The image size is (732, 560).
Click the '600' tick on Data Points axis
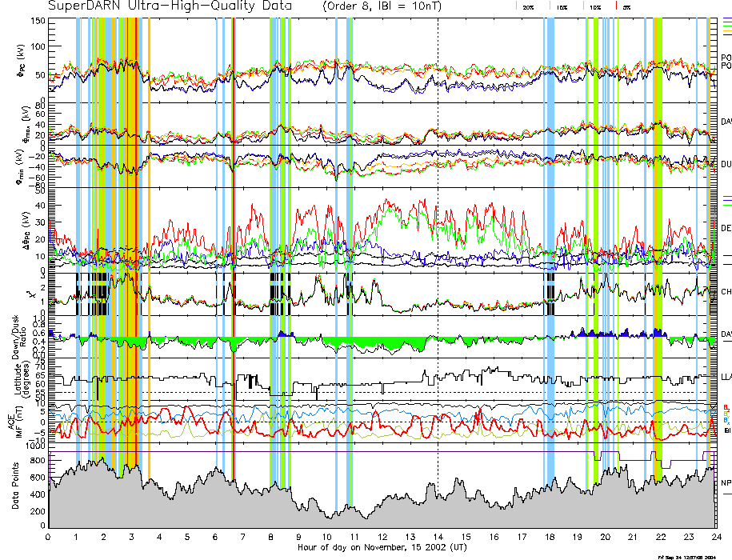pyautogui.click(x=39, y=478)
